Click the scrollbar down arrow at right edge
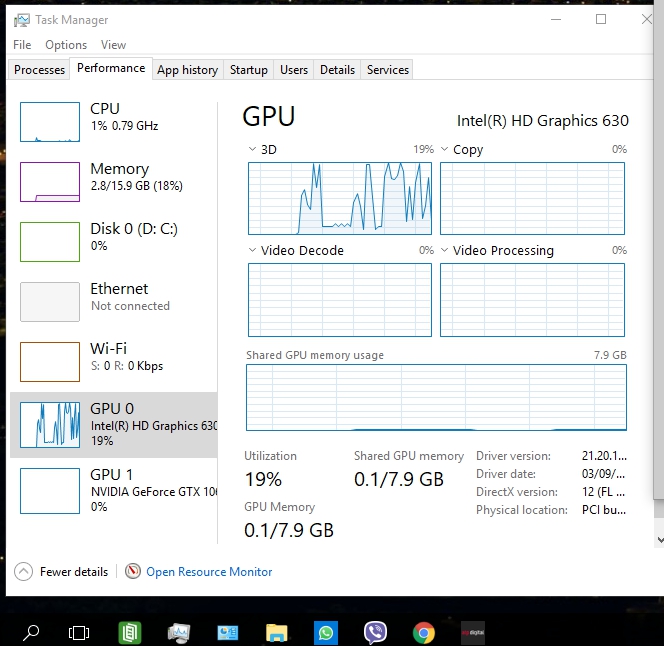 tap(660, 540)
